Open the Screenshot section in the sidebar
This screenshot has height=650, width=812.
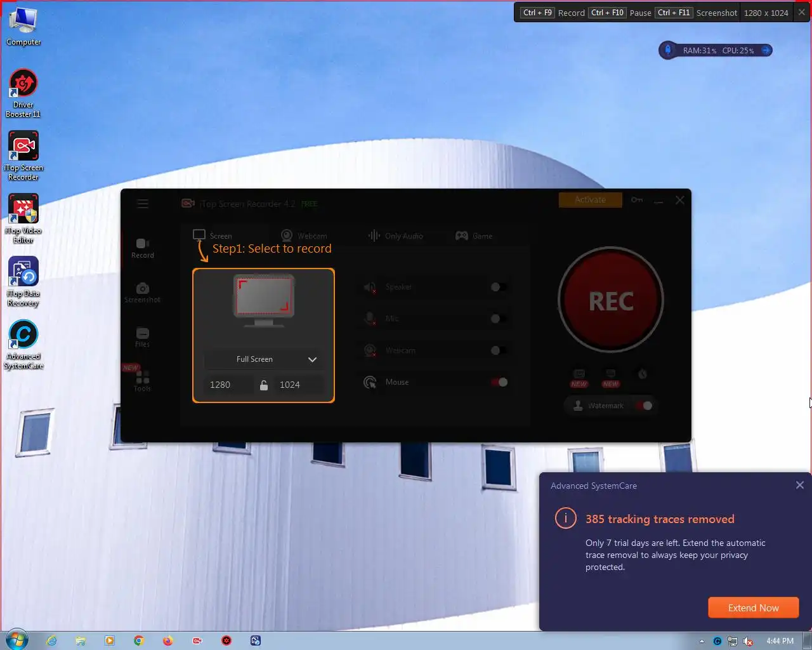tap(143, 293)
